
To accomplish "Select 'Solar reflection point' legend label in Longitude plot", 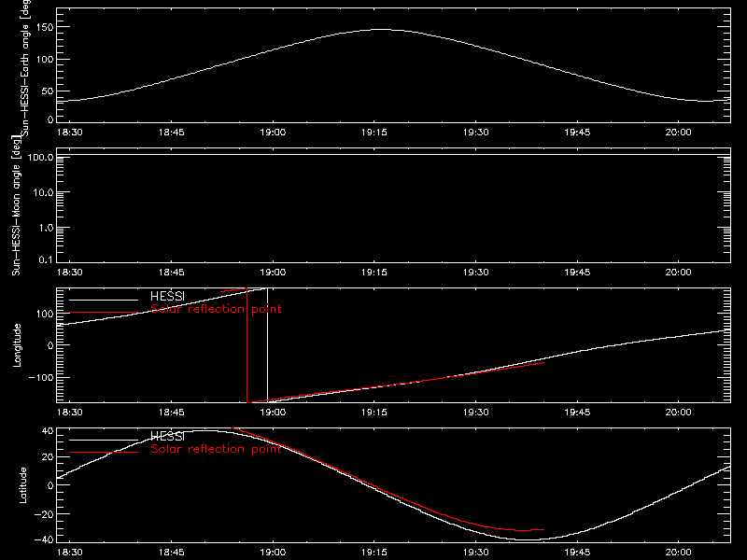I will tap(216, 309).
